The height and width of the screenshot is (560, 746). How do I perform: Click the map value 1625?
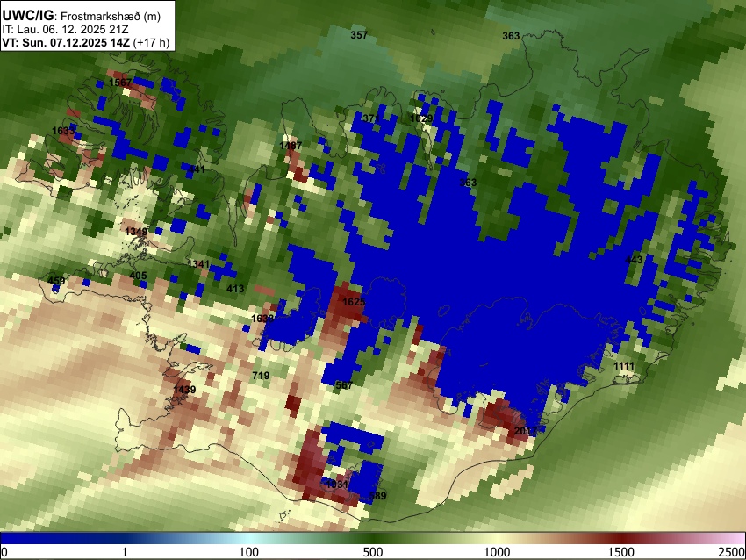click(354, 302)
